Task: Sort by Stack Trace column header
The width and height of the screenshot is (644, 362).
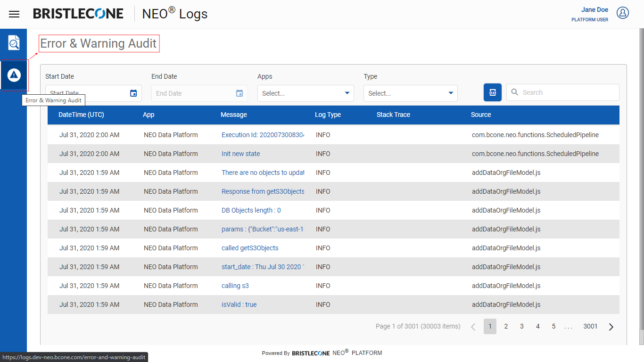Action: [393, 115]
